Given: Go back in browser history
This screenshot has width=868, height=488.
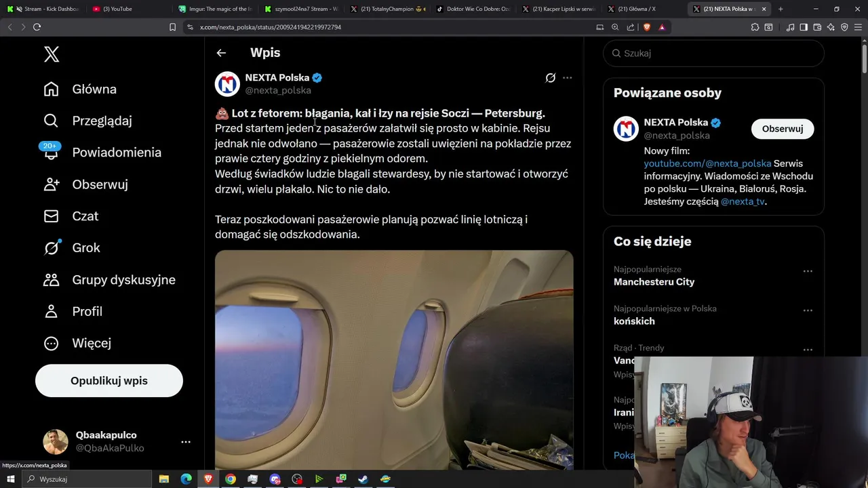Looking at the screenshot, I should click(9, 27).
